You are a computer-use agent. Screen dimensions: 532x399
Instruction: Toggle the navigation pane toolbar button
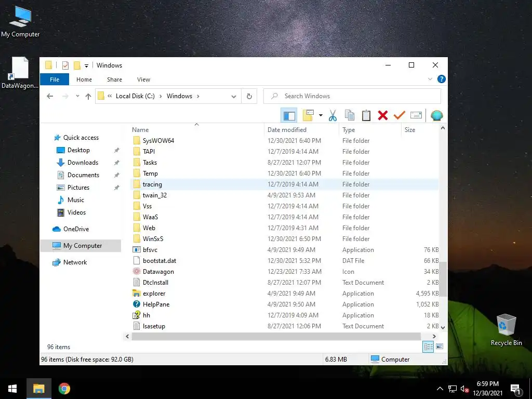point(289,116)
